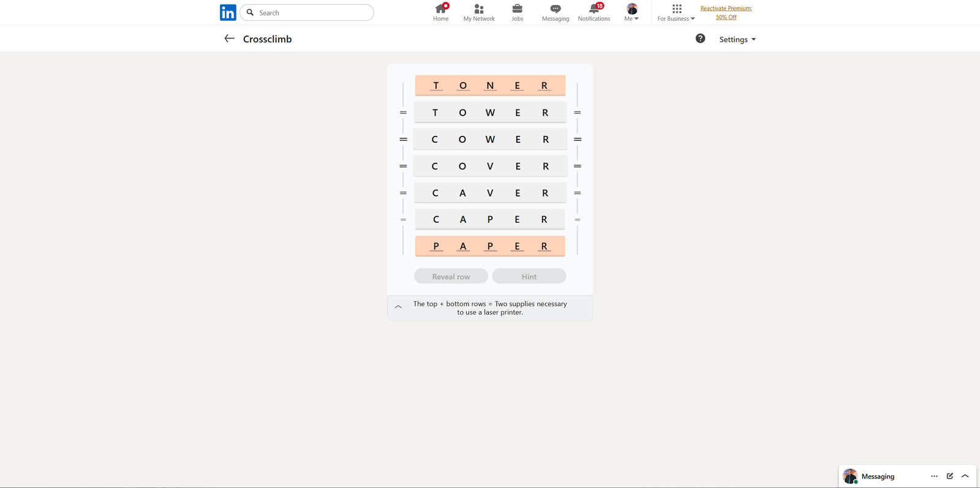Grab right drag handle of COVER row

577,166
